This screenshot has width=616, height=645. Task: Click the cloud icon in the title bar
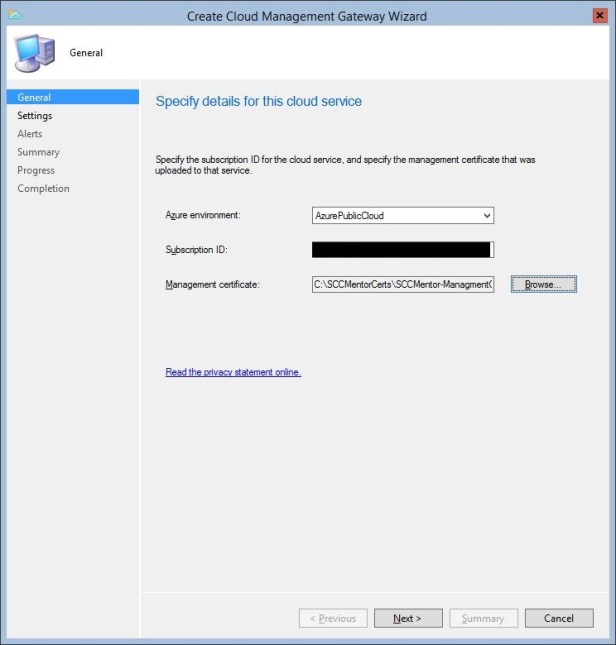click(14, 15)
